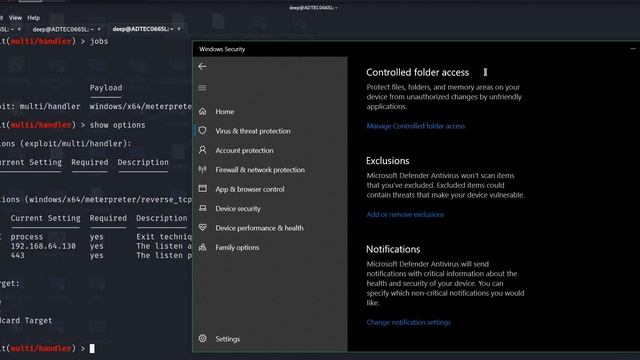Open Virus & threat protection page
The image size is (640, 360).
253,131
